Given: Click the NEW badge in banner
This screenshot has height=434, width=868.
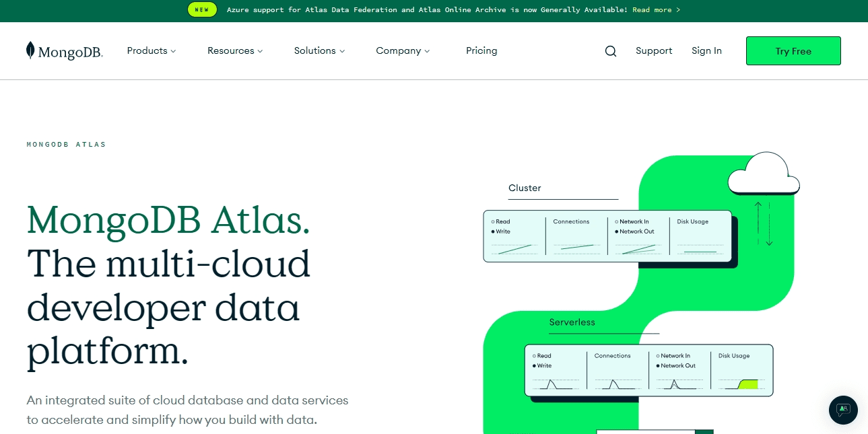Looking at the screenshot, I should pyautogui.click(x=202, y=9).
